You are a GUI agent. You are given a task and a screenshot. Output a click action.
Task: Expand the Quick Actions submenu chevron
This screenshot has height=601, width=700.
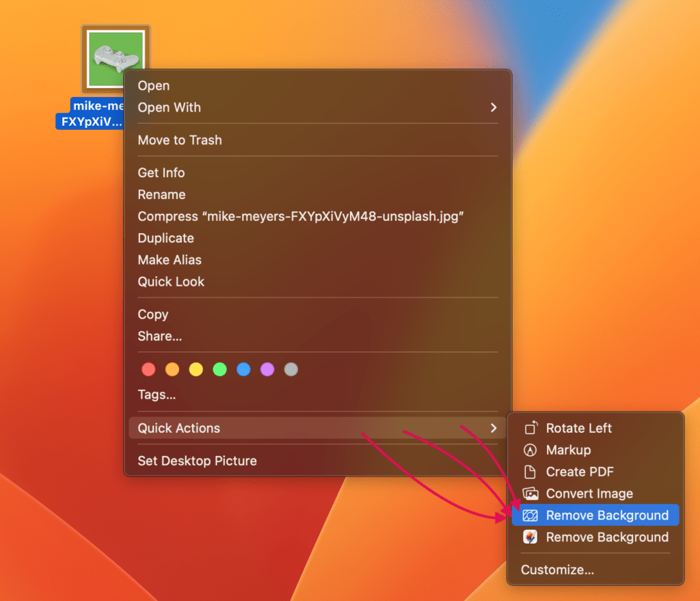(494, 428)
